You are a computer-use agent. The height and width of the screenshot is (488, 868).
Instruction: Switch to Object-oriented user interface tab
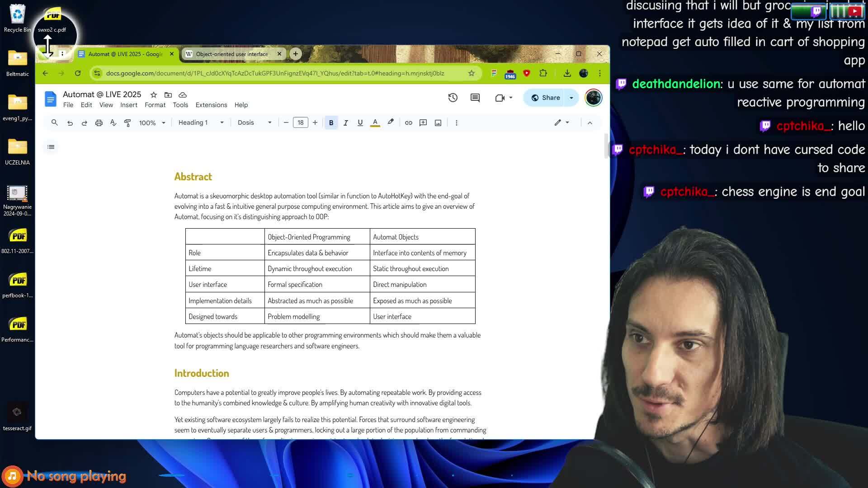click(x=231, y=54)
